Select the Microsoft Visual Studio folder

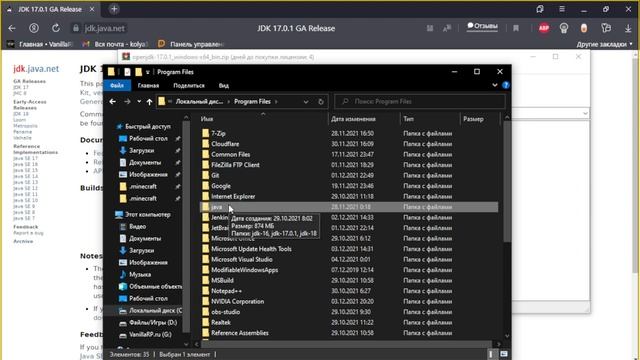[242, 260]
